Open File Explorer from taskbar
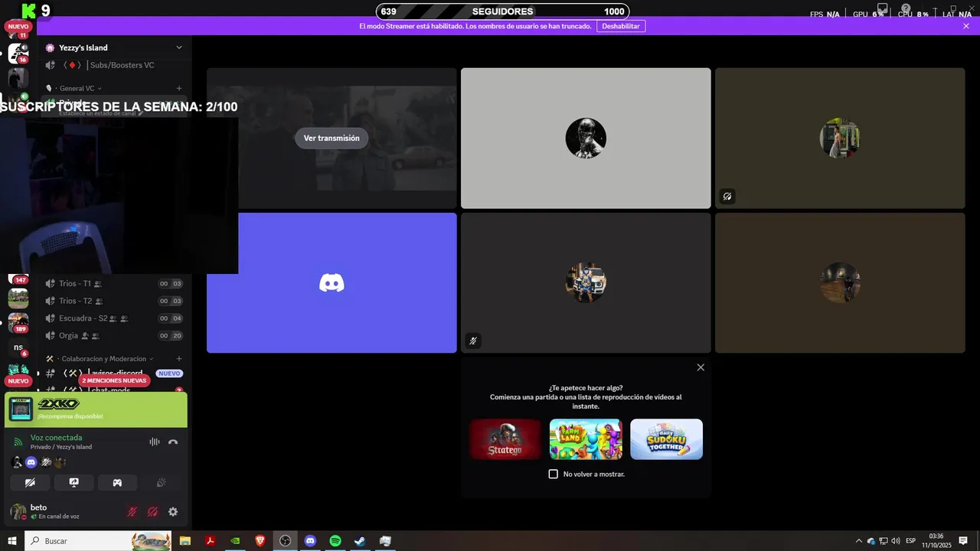The image size is (980, 551). (x=185, y=541)
